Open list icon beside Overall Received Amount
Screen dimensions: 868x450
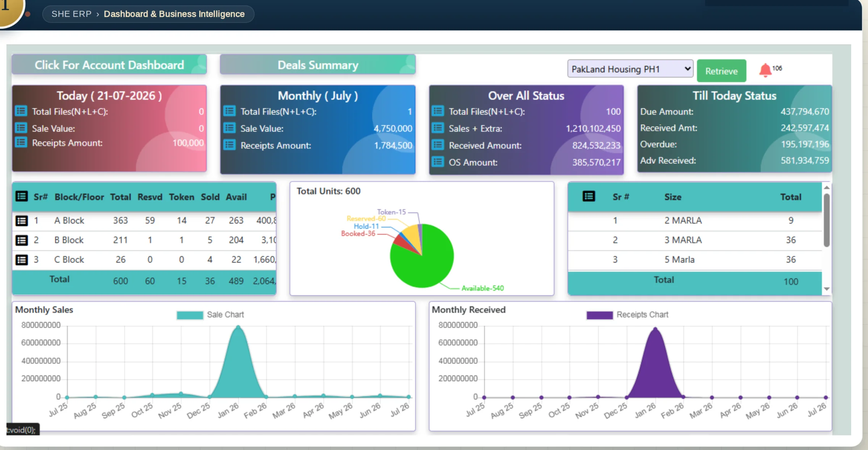[438, 145]
